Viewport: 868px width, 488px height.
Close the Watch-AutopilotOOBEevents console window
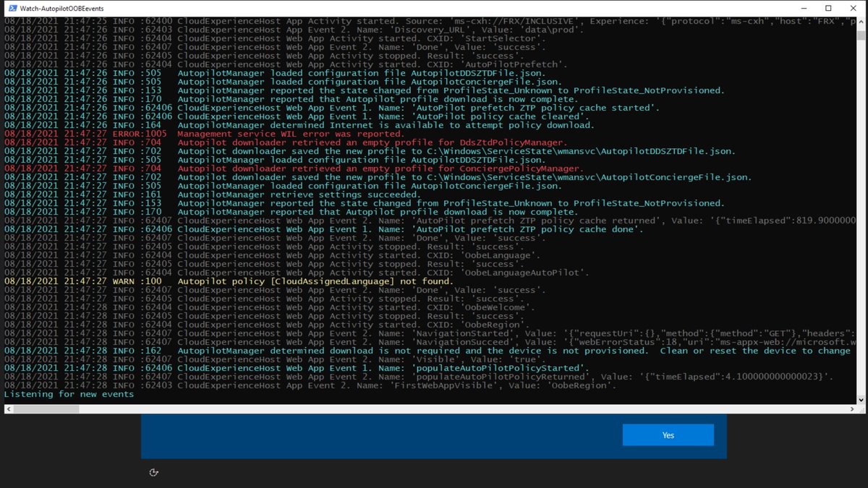point(853,8)
